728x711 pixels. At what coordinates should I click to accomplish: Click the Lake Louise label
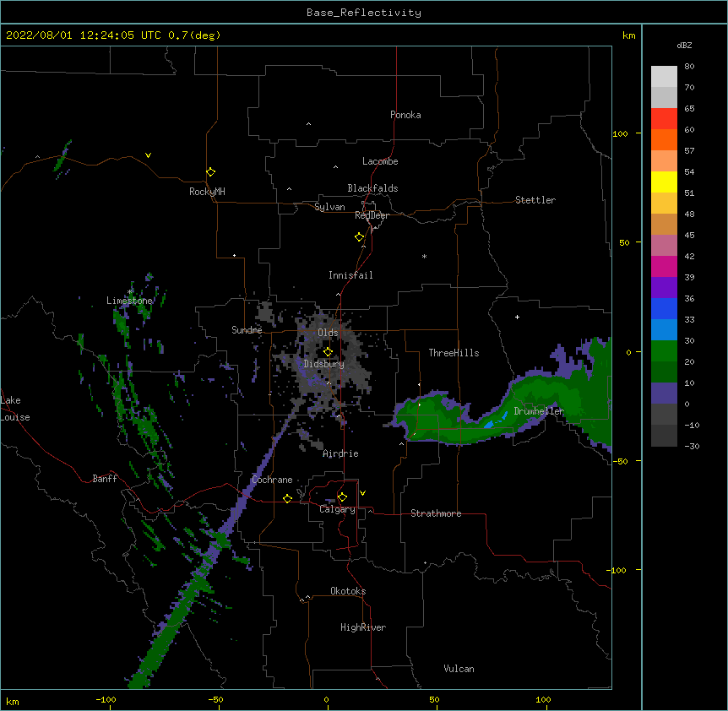[x=15, y=409]
